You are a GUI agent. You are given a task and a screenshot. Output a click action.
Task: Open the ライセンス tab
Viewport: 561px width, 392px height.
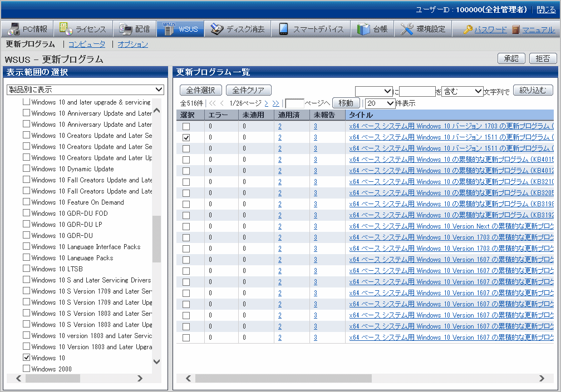pyautogui.click(x=83, y=29)
